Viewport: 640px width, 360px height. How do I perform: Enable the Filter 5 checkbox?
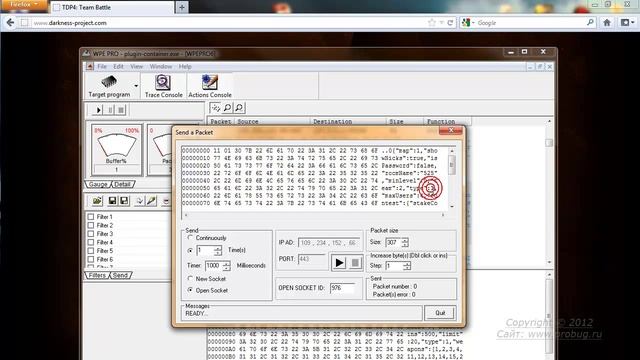point(91,251)
